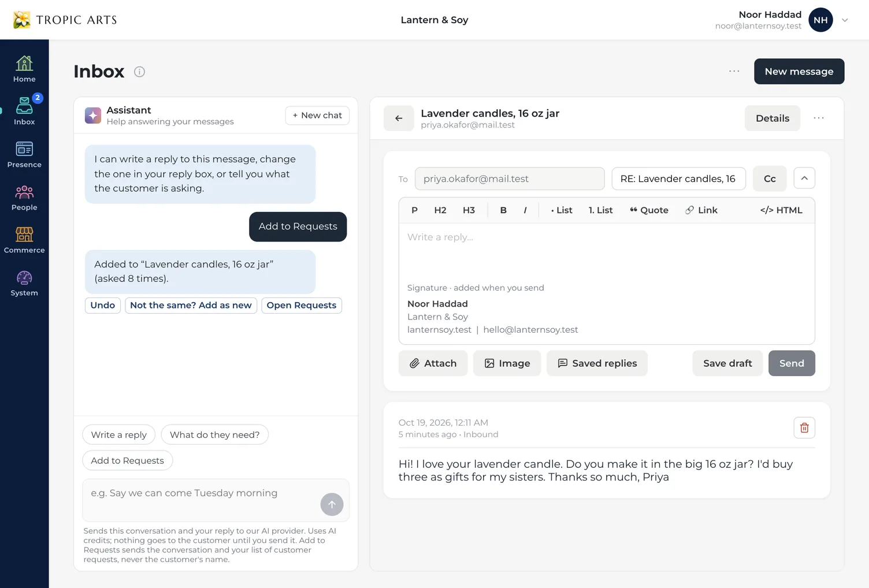Go back using the arrow button
869x588 pixels.
[x=399, y=118]
